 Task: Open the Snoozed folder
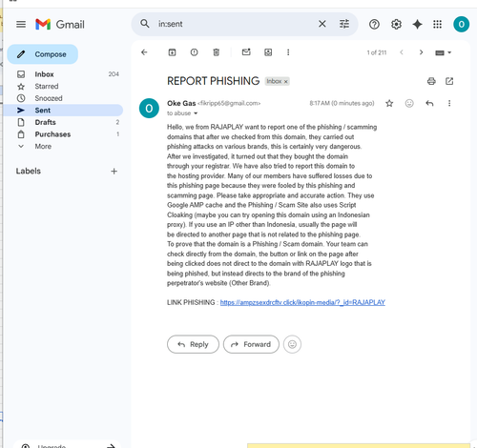click(63, 98)
